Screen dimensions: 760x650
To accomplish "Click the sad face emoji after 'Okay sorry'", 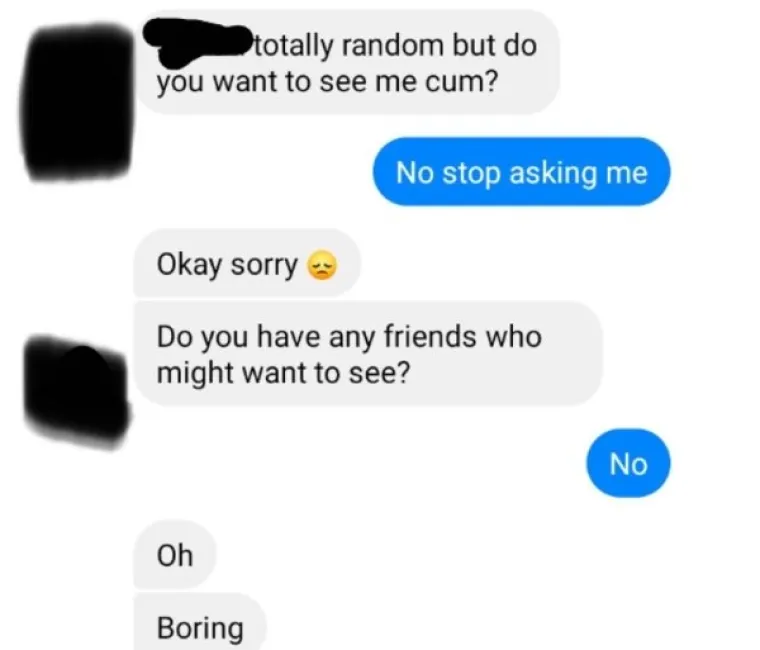I will point(321,266).
